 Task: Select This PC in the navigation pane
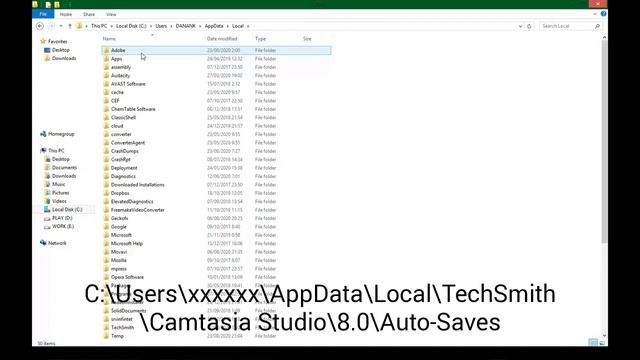[x=56, y=151]
